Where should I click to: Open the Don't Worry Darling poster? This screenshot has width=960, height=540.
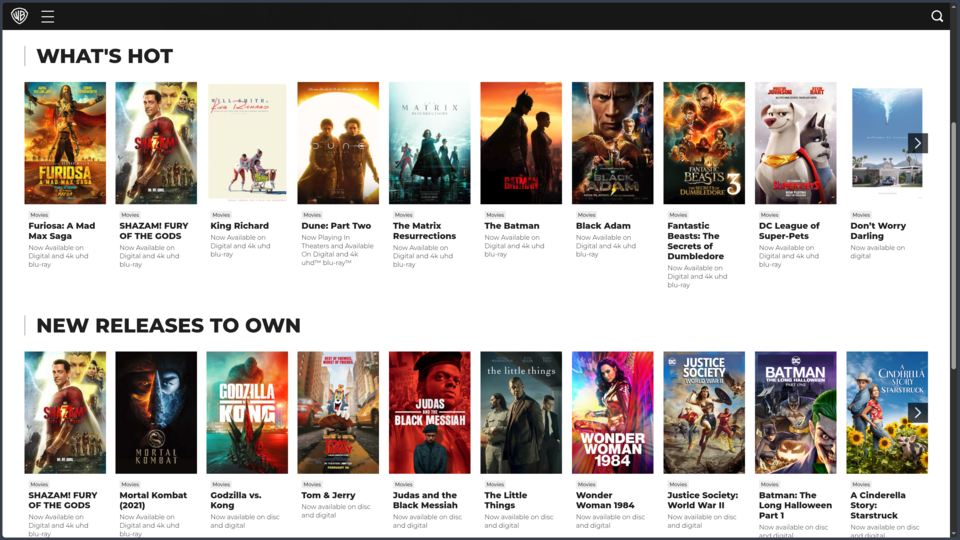click(x=887, y=142)
